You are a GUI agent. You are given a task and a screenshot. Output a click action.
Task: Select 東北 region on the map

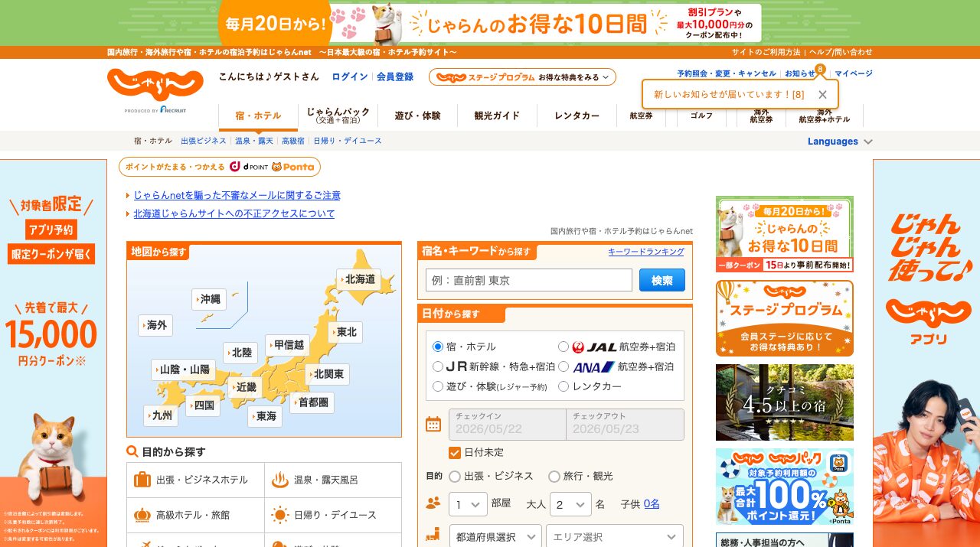[345, 332]
